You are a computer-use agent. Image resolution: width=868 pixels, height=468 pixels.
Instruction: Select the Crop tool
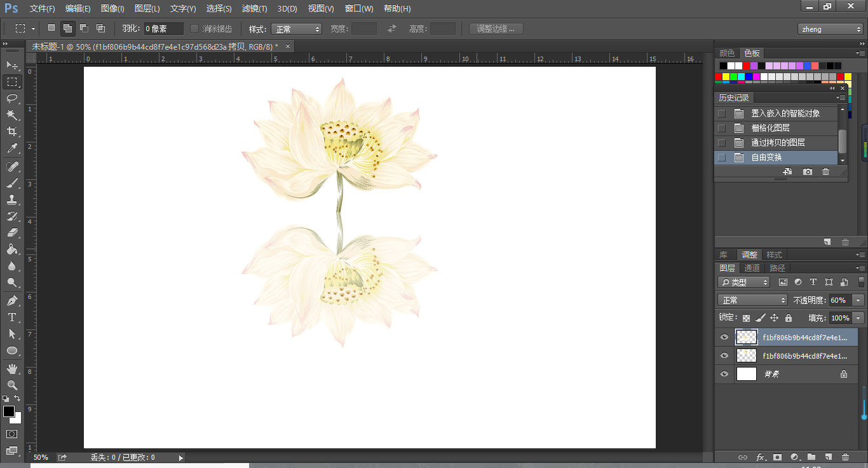coord(12,132)
